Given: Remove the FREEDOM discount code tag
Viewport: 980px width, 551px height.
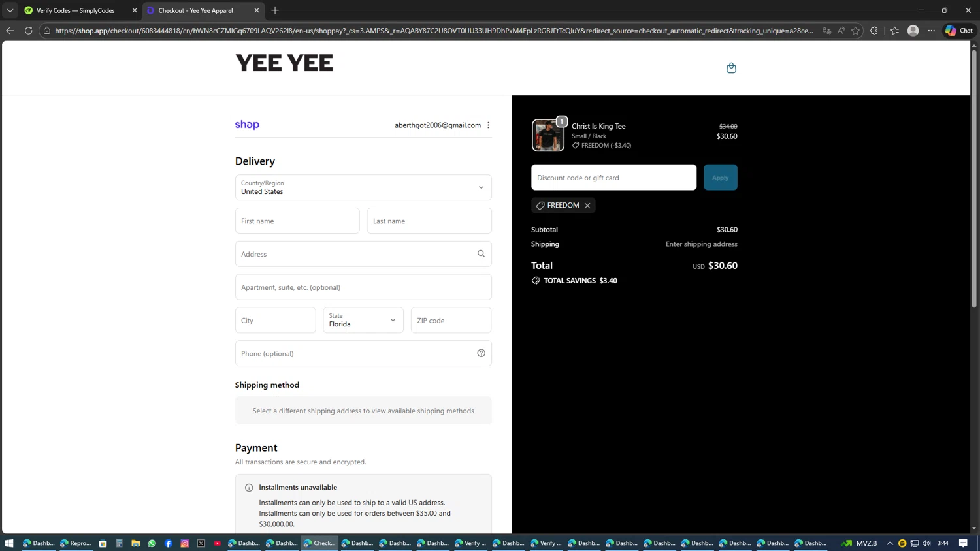Looking at the screenshot, I should [x=587, y=206].
